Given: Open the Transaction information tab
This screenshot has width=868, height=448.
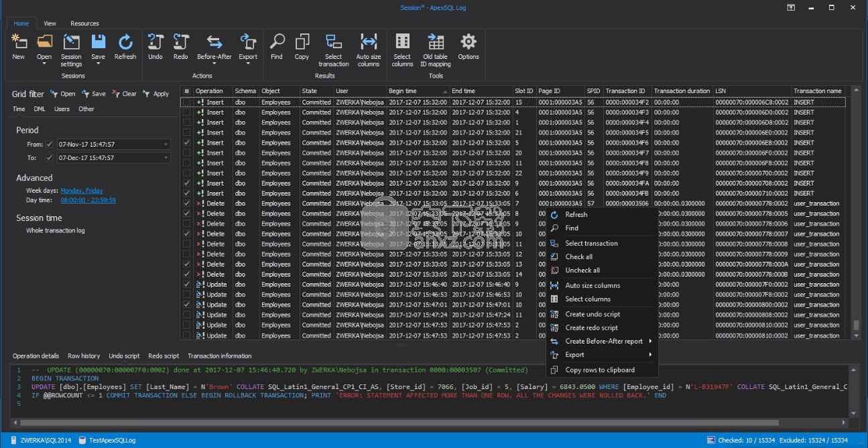Looking at the screenshot, I should click(220, 356).
